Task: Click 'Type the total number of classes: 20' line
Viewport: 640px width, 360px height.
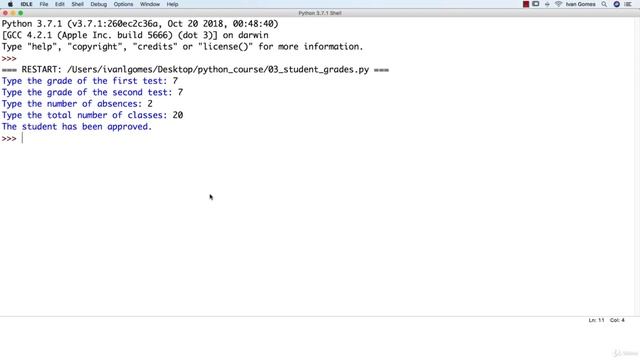Action: (x=92, y=115)
